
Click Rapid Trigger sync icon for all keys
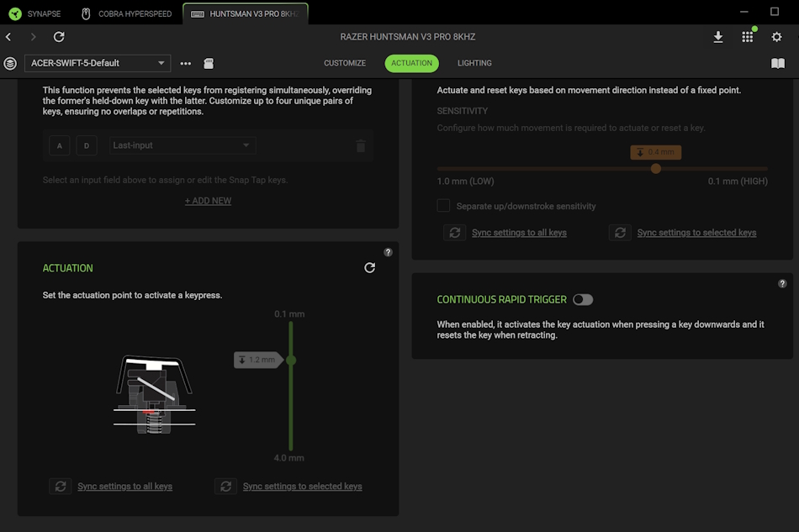pyautogui.click(x=454, y=233)
